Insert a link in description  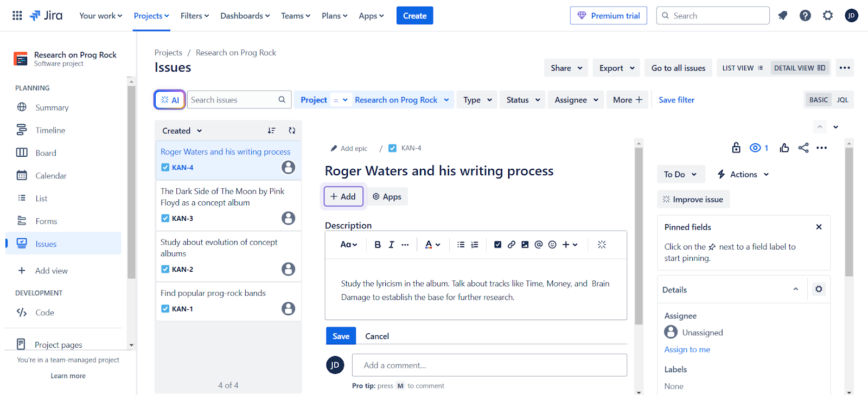click(512, 245)
